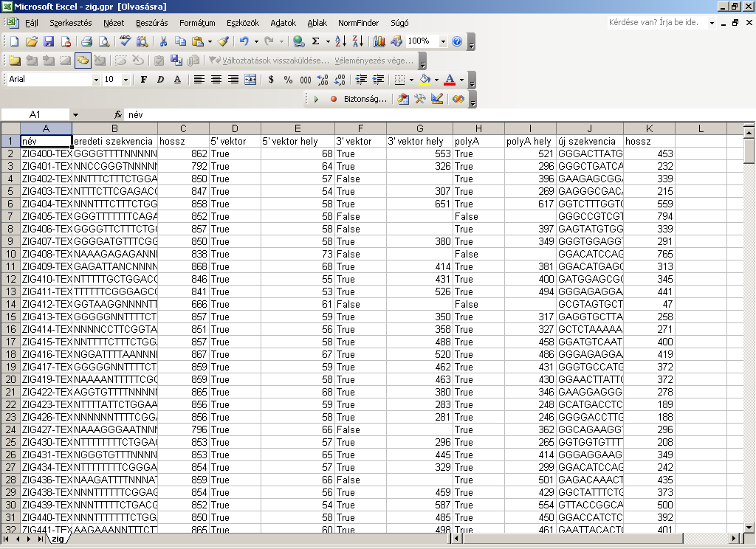
Task: Apply currency format
Action: pyautogui.click(x=271, y=80)
